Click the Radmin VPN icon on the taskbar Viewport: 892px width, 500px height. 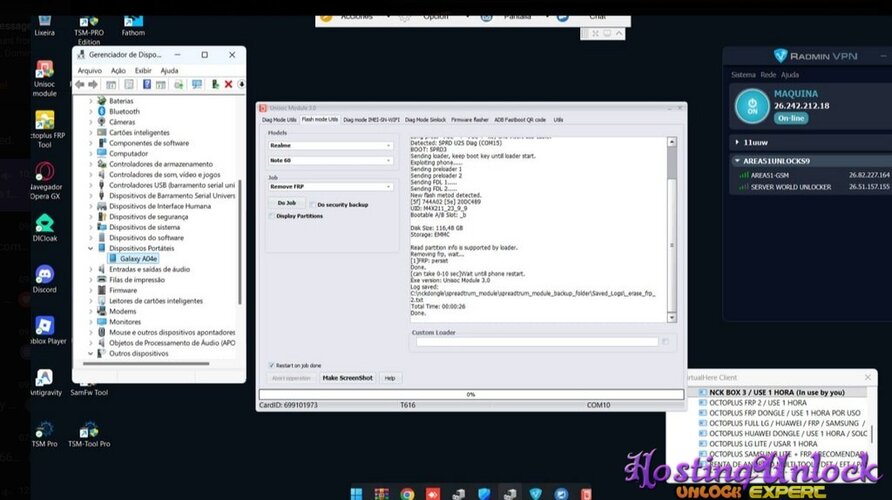coord(535,494)
